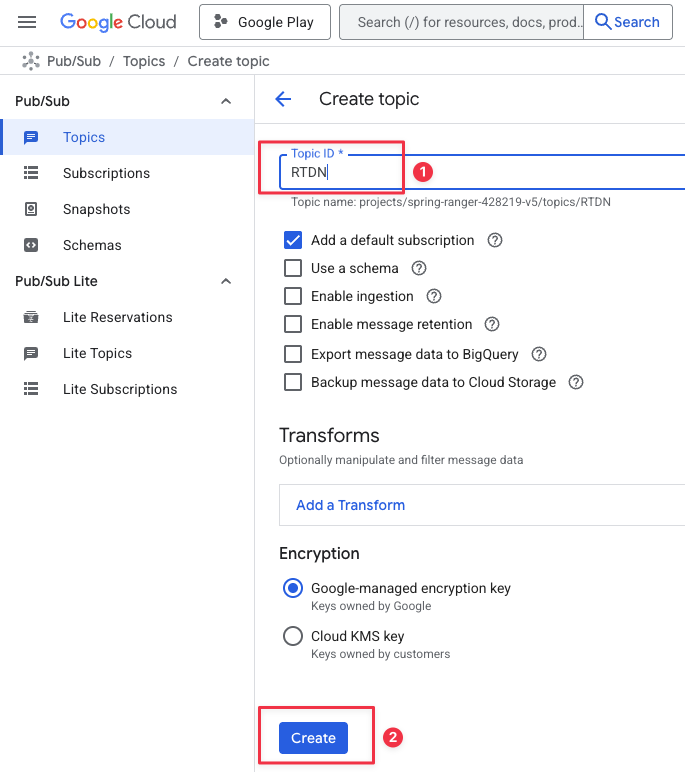Click help icon next to default subscription

click(494, 240)
